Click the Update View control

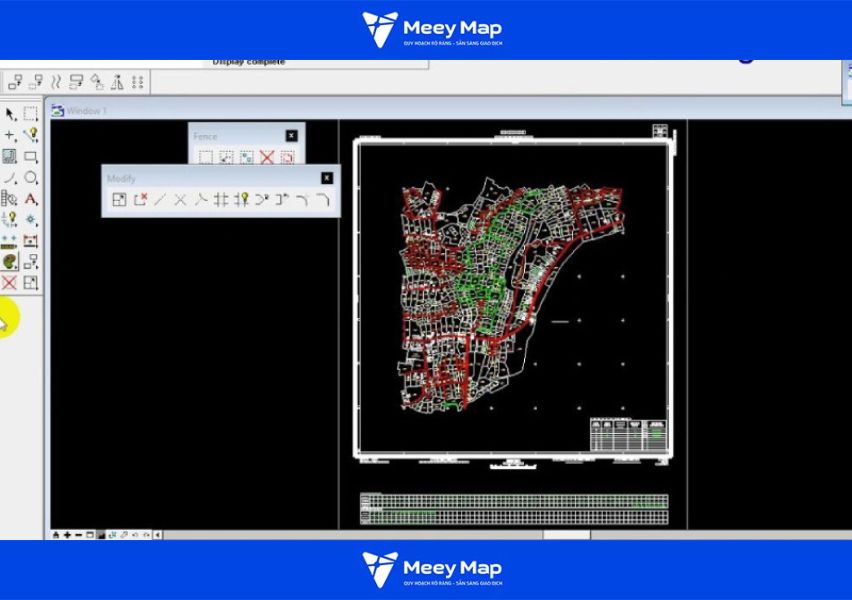click(x=56, y=535)
